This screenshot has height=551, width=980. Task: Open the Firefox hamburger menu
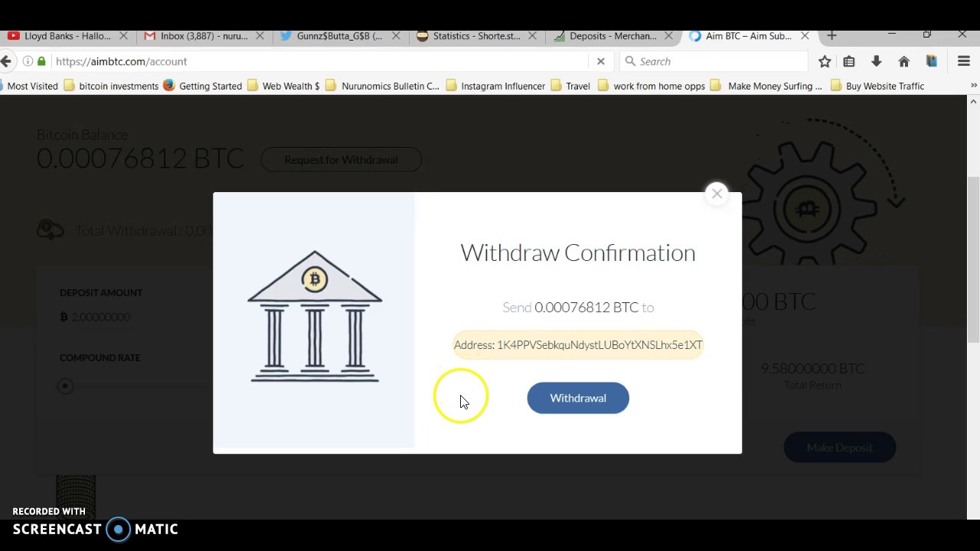[964, 61]
